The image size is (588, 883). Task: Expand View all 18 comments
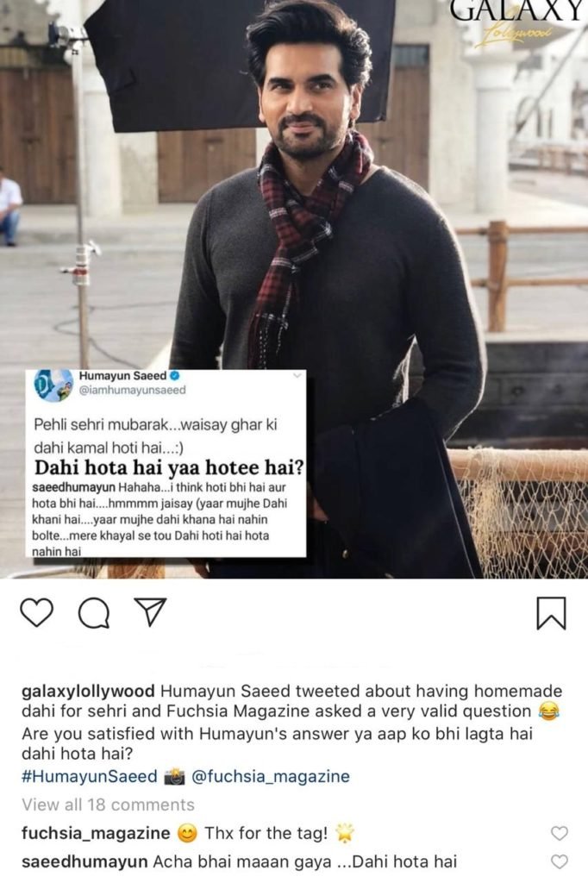coord(108,805)
